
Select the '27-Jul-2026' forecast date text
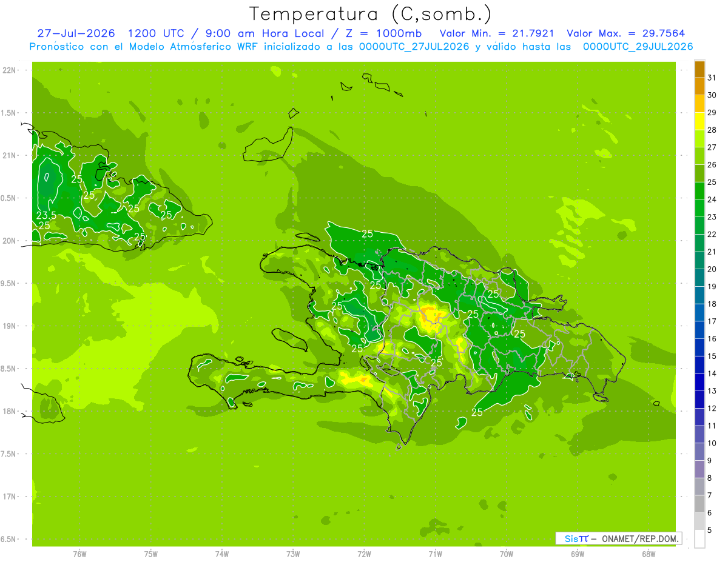point(76,33)
